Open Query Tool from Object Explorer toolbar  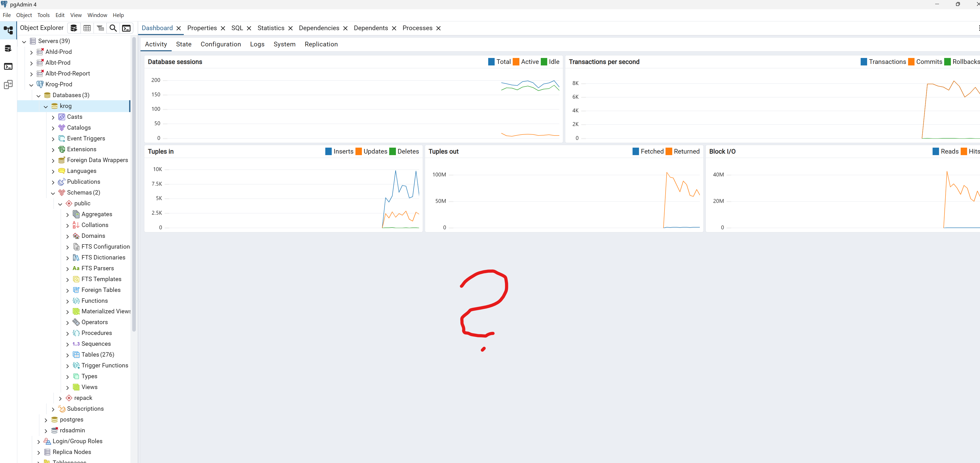[x=74, y=28]
